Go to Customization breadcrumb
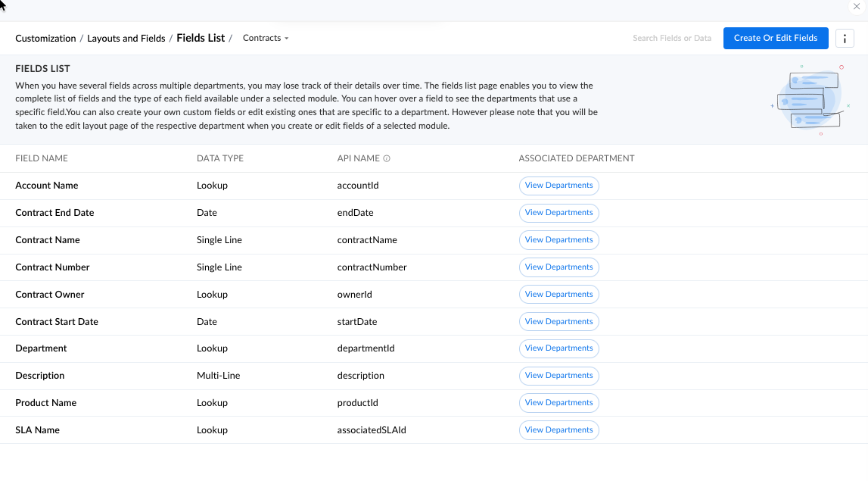The height and width of the screenshot is (481, 868). pyautogui.click(x=45, y=38)
